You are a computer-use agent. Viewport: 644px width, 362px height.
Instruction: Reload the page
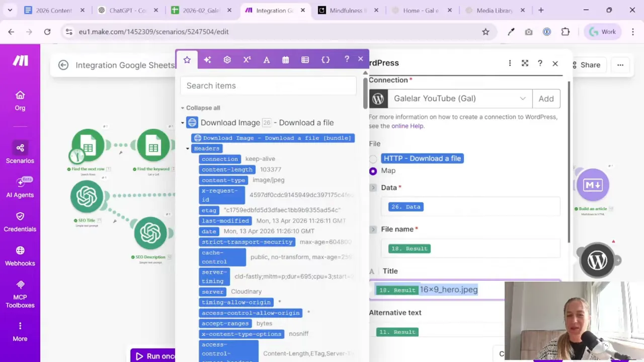point(47,32)
